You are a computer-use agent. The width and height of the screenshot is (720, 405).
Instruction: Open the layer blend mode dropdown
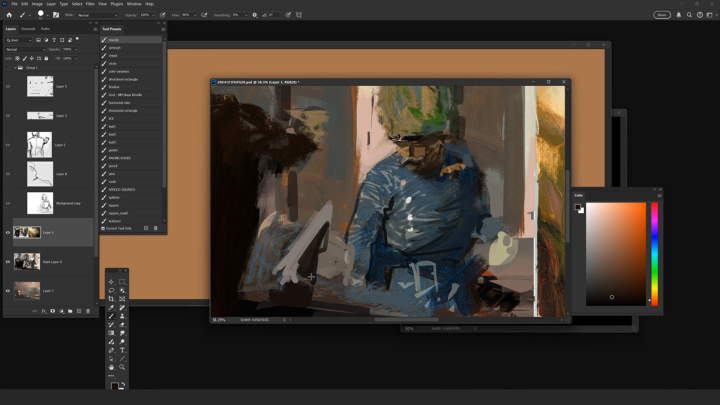click(25, 49)
